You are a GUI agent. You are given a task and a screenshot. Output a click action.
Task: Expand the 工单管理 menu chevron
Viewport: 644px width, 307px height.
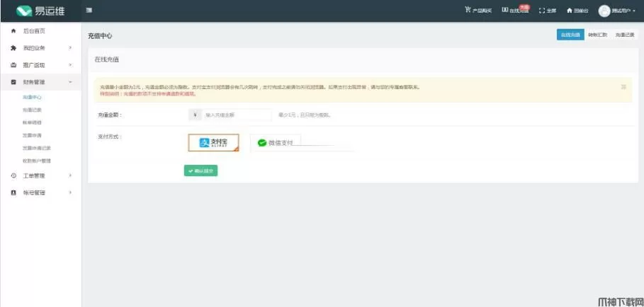click(70, 175)
